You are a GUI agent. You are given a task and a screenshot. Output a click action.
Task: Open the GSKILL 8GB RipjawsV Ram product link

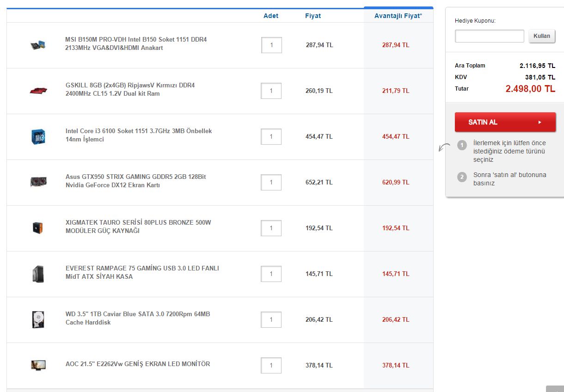tap(130, 89)
